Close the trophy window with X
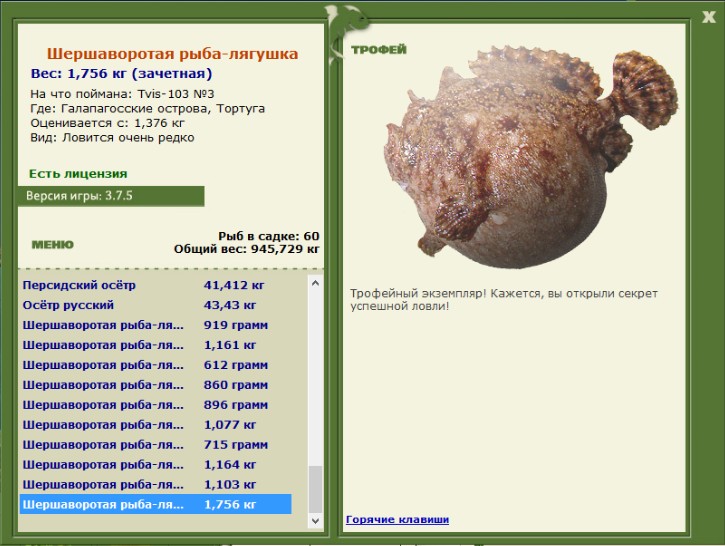Viewport: 725px width, 546px height. (708, 18)
